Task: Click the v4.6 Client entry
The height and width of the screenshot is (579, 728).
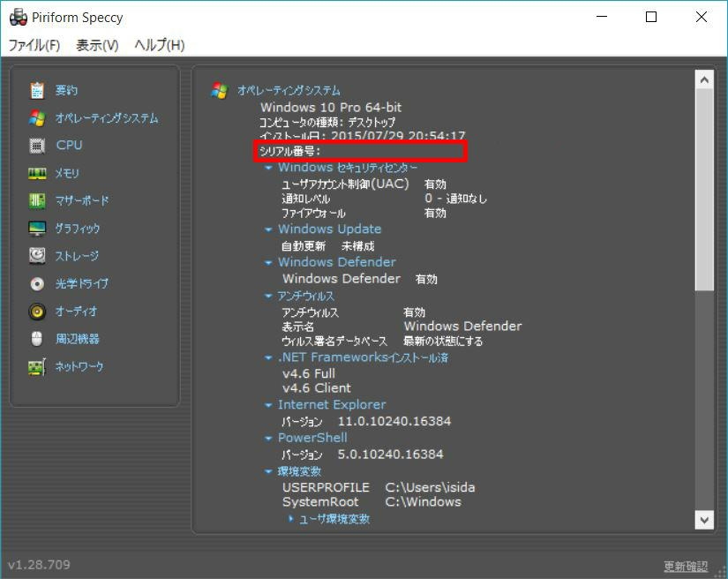Action: click(317, 387)
